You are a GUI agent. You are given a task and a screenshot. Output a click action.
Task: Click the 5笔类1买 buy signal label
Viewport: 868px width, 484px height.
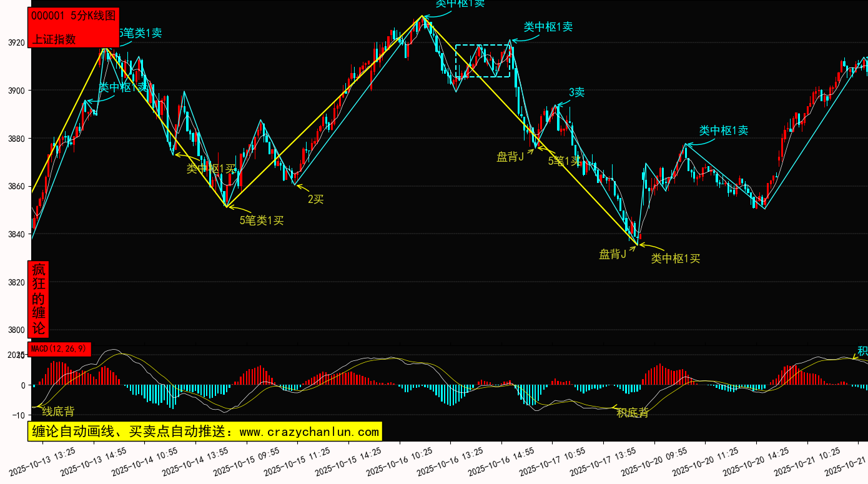pyautogui.click(x=262, y=220)
